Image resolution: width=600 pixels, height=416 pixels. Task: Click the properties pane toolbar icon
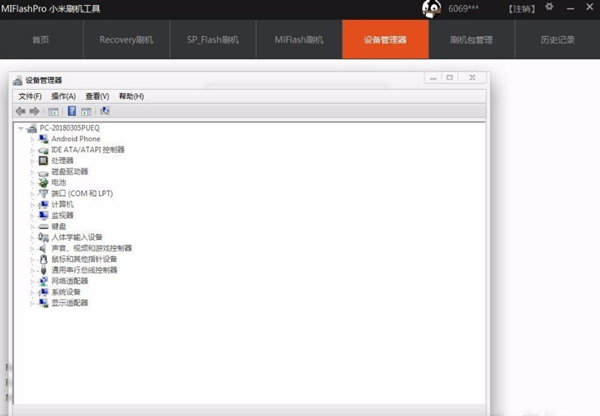click(86, 111)
